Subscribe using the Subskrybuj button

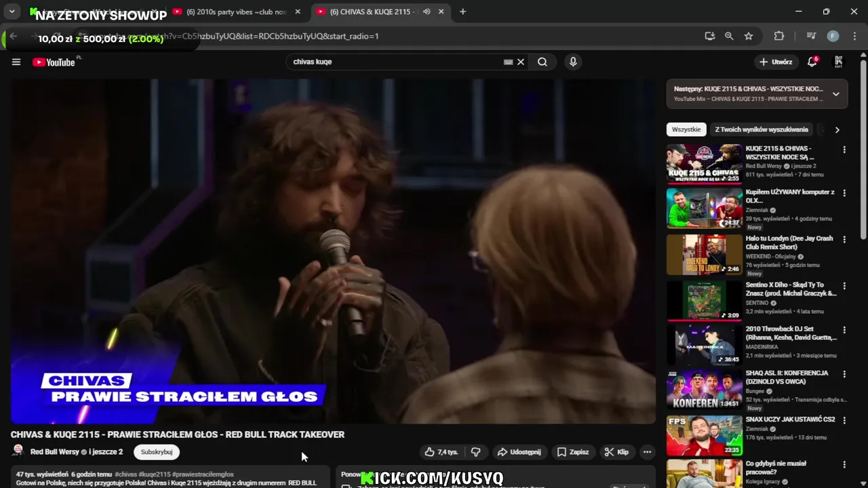point(157,452)
